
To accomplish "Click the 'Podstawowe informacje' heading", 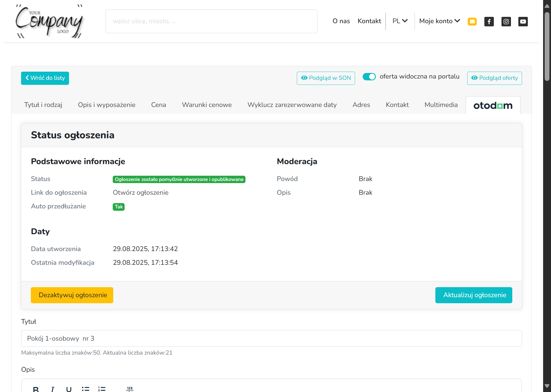I will pyautogui.click(x=78, y=161).
